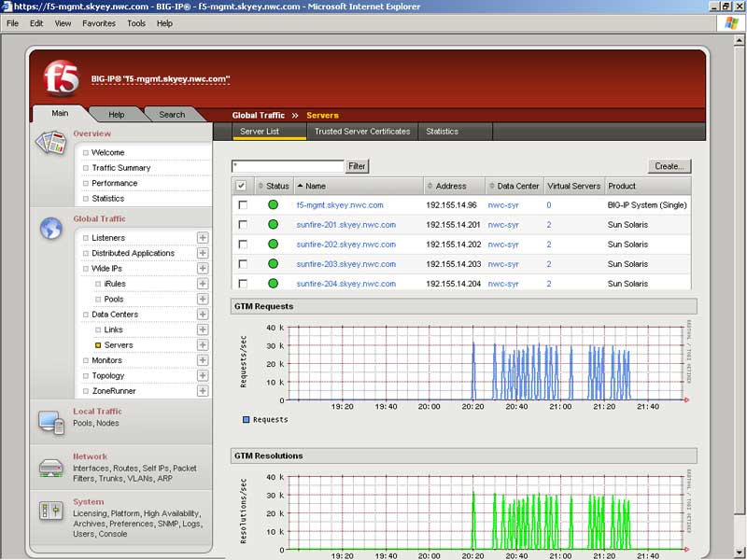Click the Network section icon
The height and width of the screenshot is (560, 747).
(x=50, y=467)
